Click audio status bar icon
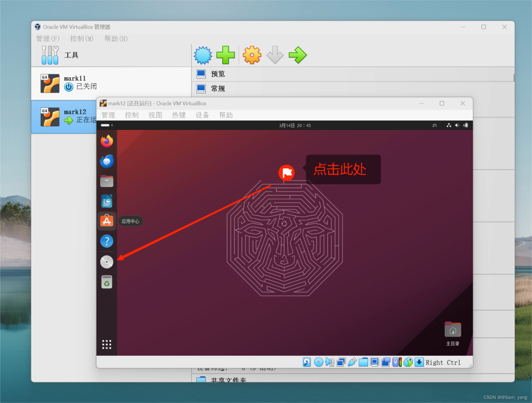 [330, 362]
